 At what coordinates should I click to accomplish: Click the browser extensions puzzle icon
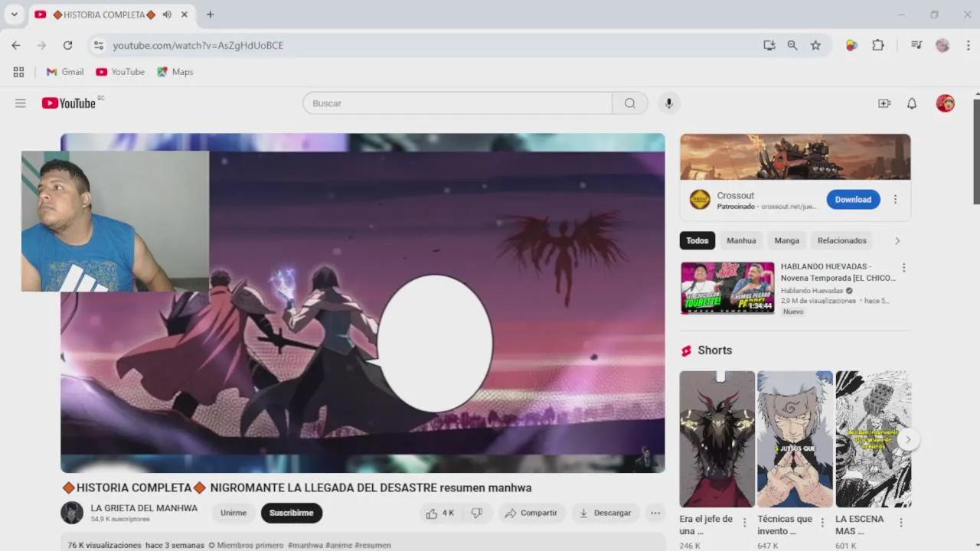click(877, 45)
